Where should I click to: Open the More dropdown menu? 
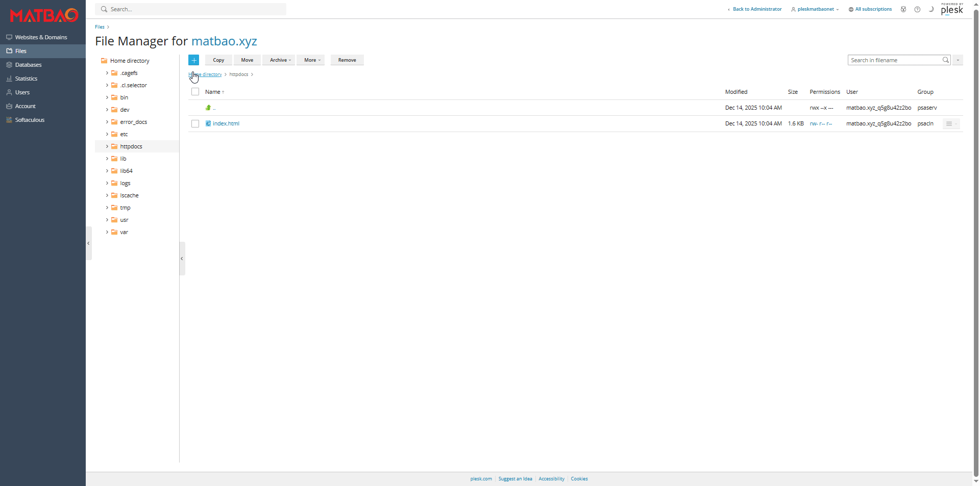click(x=311, y=60)
